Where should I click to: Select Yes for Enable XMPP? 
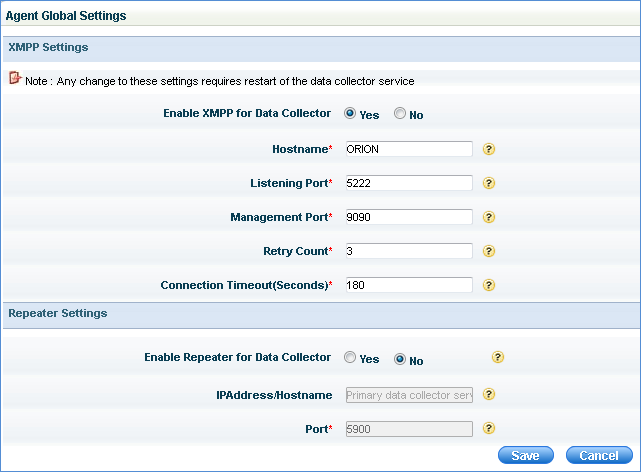click(350, 114)
